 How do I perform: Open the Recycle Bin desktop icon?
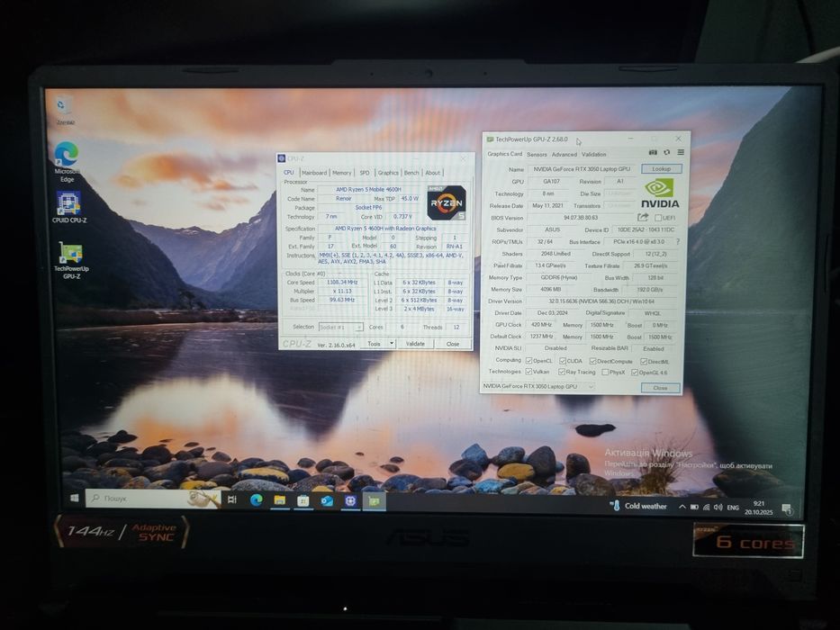65,111
